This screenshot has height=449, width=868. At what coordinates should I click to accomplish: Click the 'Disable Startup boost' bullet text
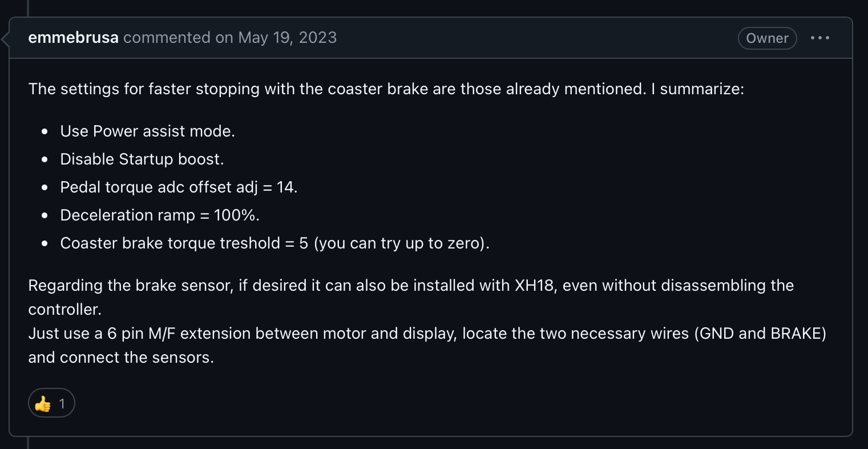coord(142,159)
